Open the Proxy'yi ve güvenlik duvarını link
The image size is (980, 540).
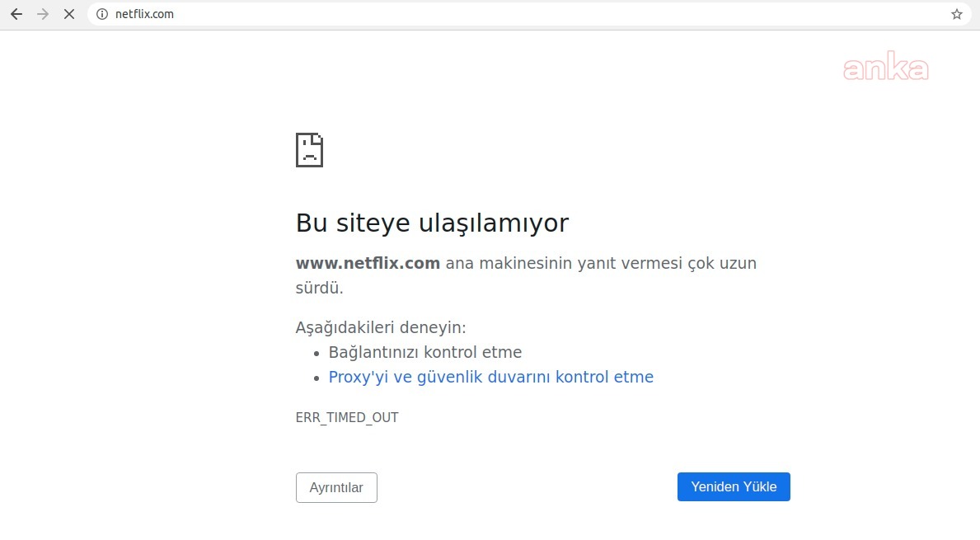coord(490,377)
